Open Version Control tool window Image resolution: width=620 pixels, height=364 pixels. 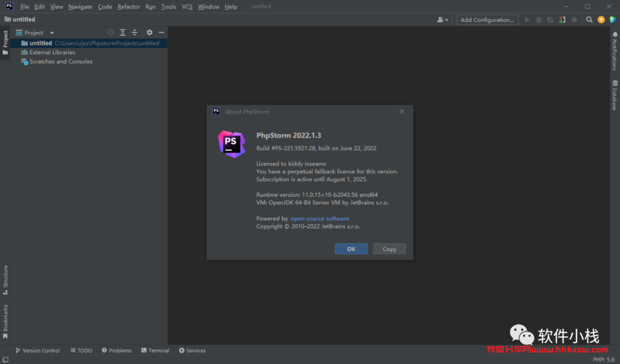click(37, 351)
